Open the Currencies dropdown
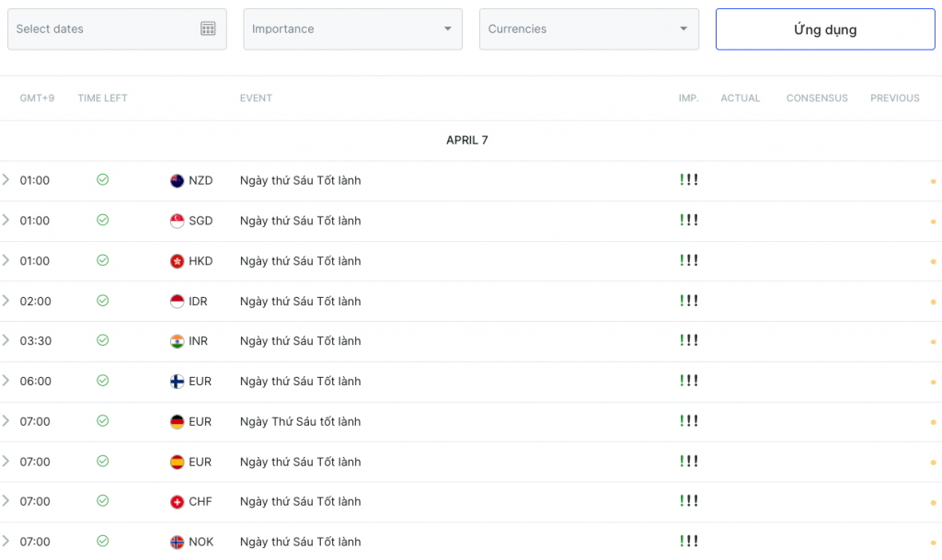Viewport: 942px width, 560px height. (588, 29)
